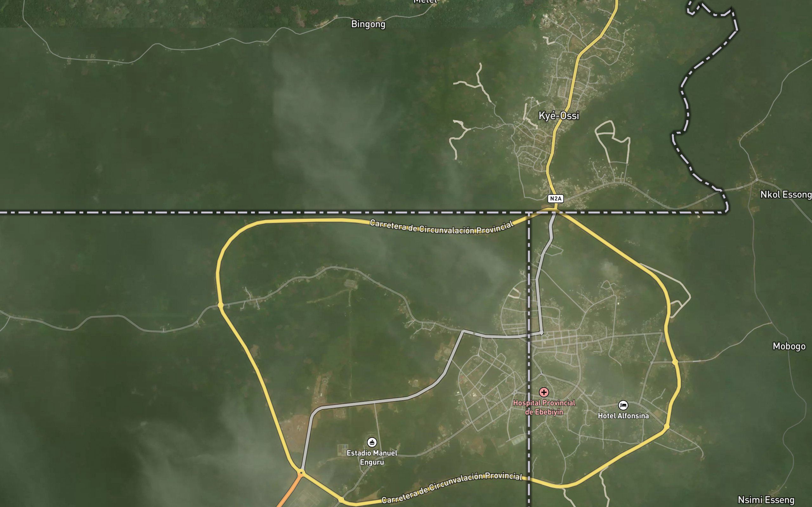Click the southwest roundabout where the orange road meets the ring road
The width and height of the screenshot is (812, 507).
pos(301,473)
